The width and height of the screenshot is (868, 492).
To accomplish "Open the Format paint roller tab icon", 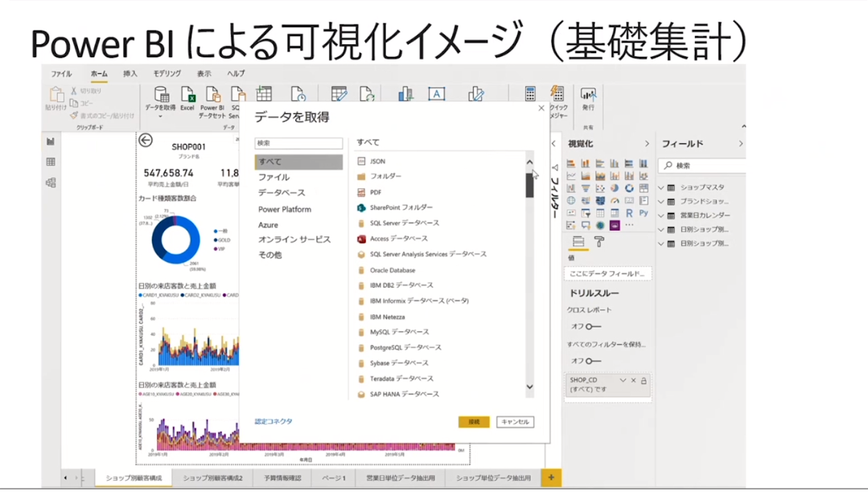I will coord(599,242).
